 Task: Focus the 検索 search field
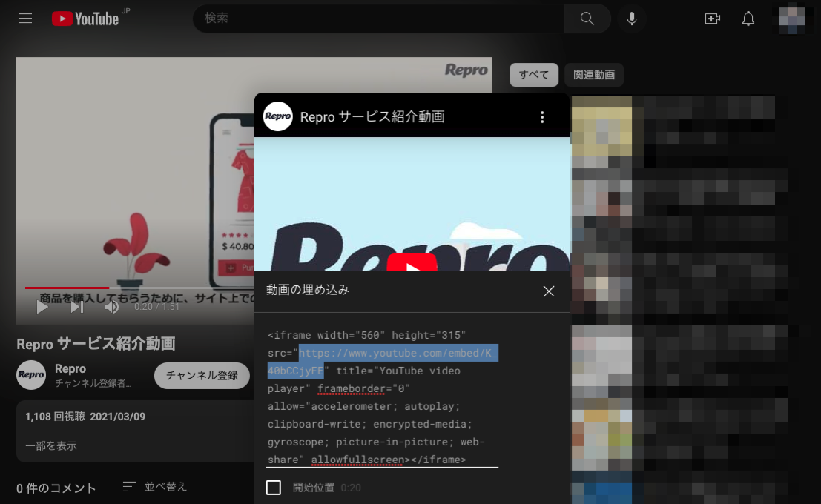tap(378, 19)
